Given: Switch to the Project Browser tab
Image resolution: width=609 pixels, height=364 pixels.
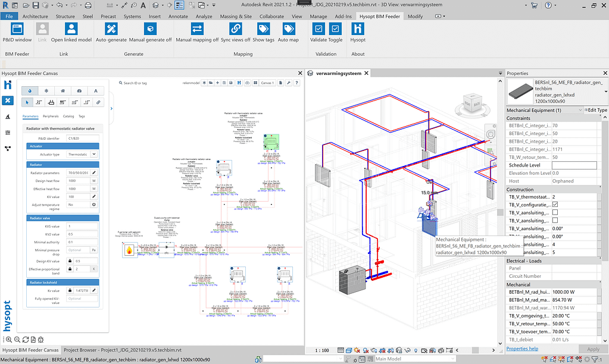Looking at the screenshot, I should pos(123,350).
